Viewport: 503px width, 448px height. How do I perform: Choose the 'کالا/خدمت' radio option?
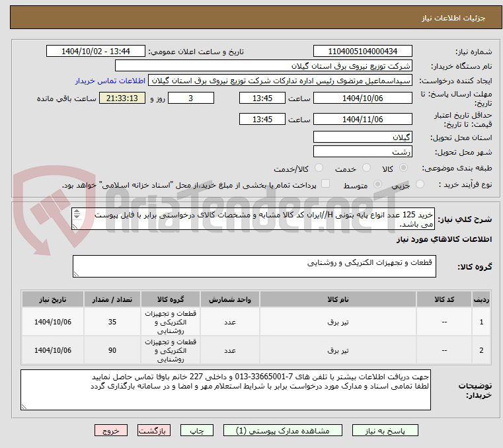tap(263, 168)
